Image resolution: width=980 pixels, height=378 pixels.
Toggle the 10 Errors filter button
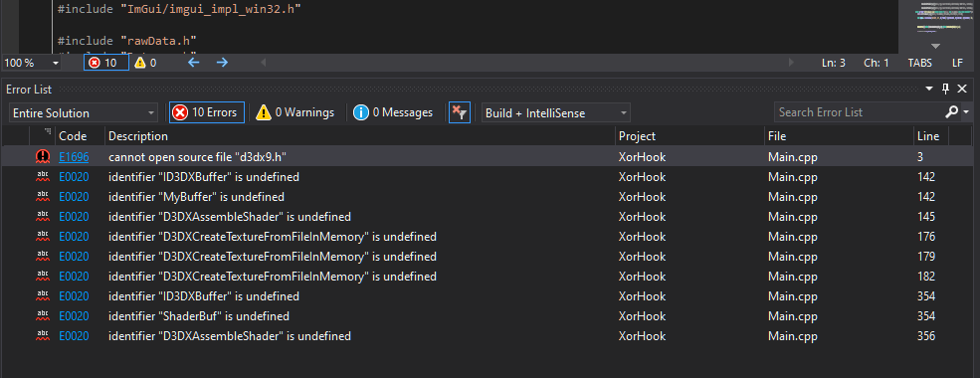coord(207,112)
